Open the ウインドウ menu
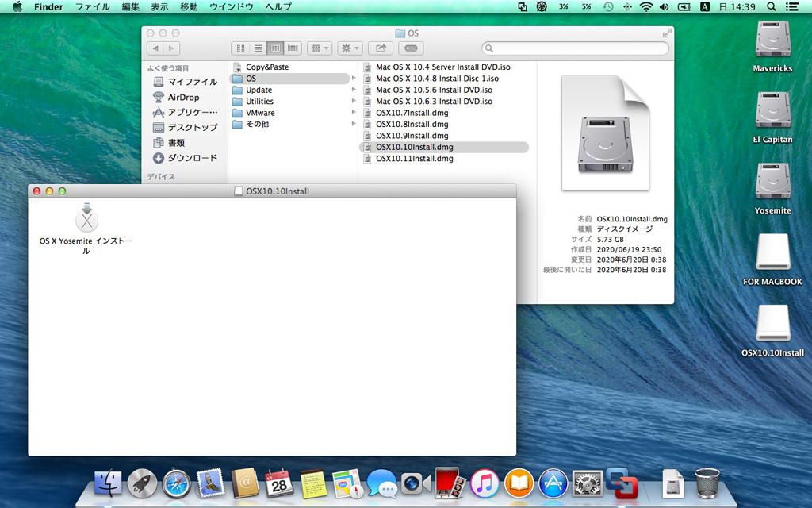 point(232,6)
